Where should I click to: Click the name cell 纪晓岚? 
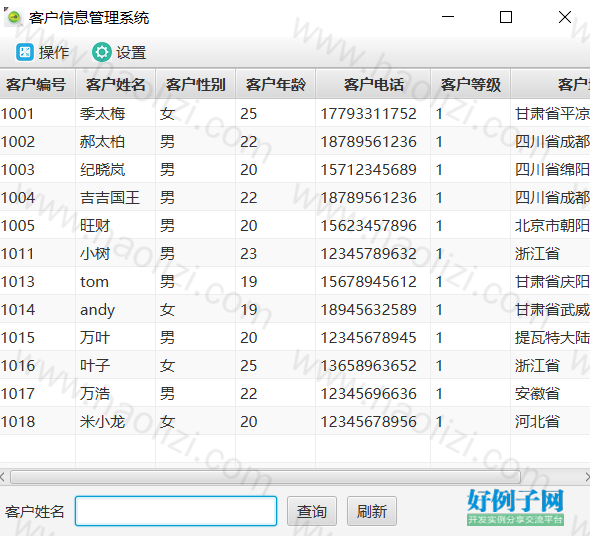pyautogui.click(x=116, y=169)
